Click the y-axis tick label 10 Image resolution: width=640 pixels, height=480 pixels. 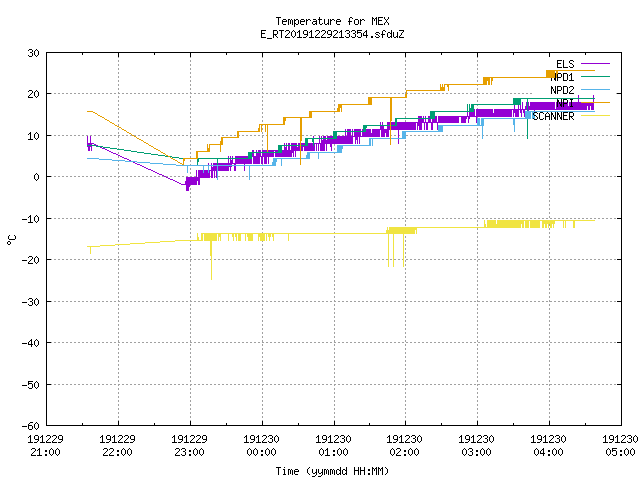coord(33,136)
